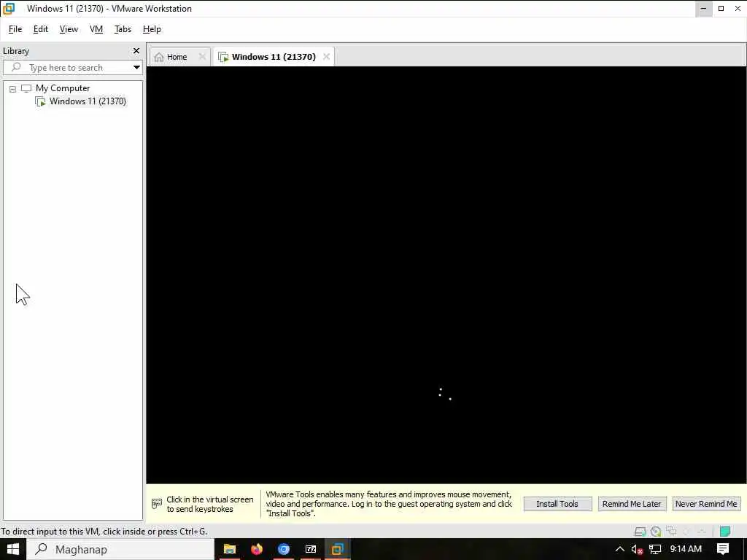The height and width of the screenshot is (560, 747).
Task: Close the Home tab
Action: [202, 57]
